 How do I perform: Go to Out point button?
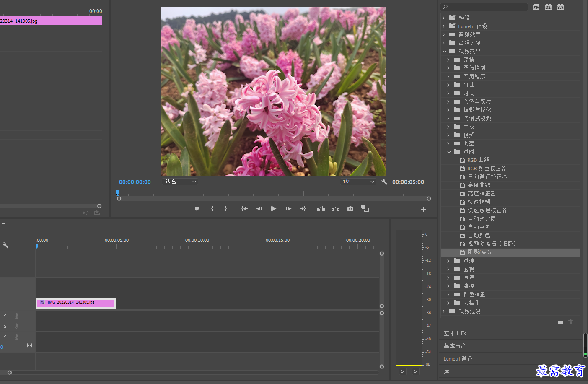(303, 209)
